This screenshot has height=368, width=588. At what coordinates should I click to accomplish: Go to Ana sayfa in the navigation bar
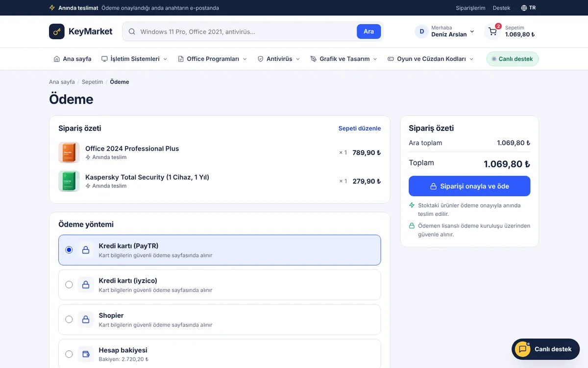click(x=73, y=59)
